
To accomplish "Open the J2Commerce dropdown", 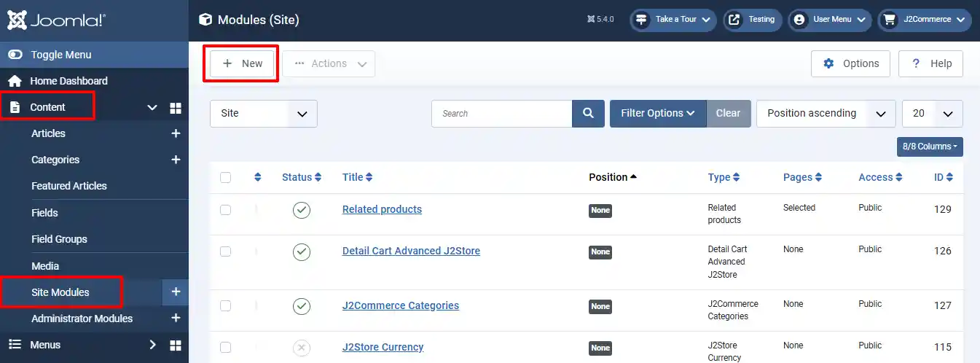I will point(925,20).
